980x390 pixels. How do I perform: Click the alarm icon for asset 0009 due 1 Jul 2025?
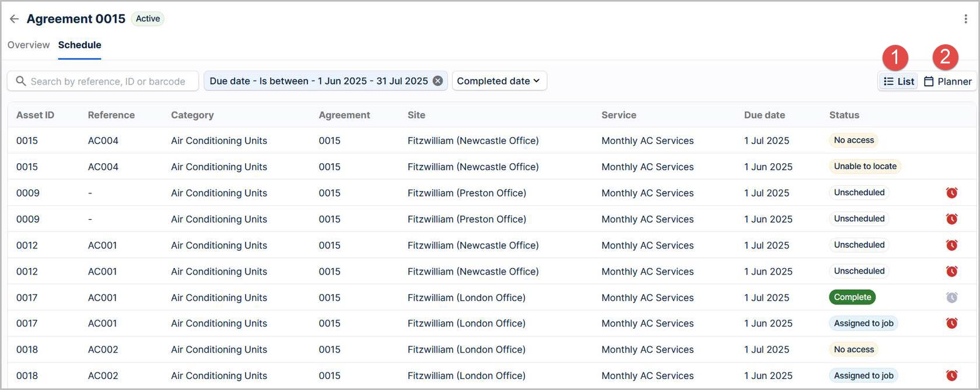(951, 192)
